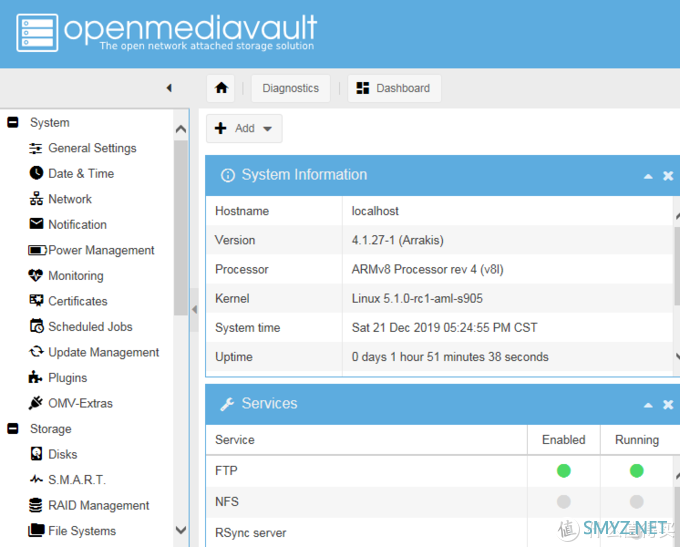Collapse the System Information panel
Image resolution: width=680 pixels, height=547 pixels.
coord(648,176)
